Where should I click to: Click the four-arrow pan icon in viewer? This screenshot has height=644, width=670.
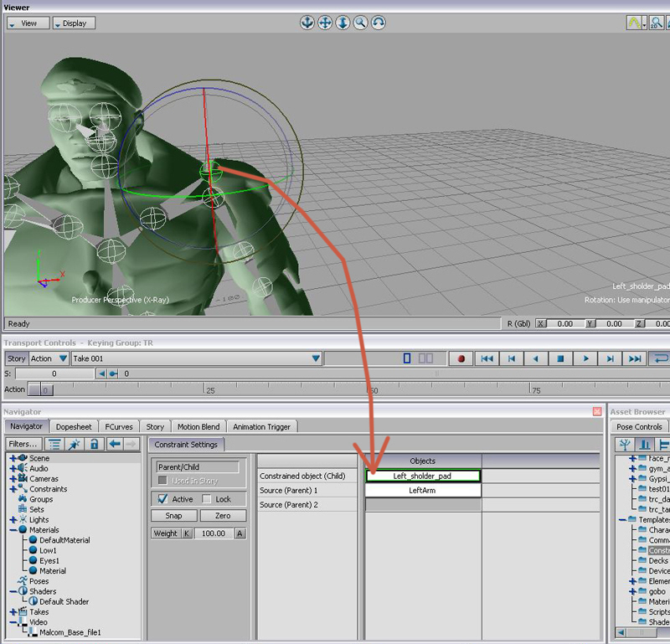tap(325, 23)
